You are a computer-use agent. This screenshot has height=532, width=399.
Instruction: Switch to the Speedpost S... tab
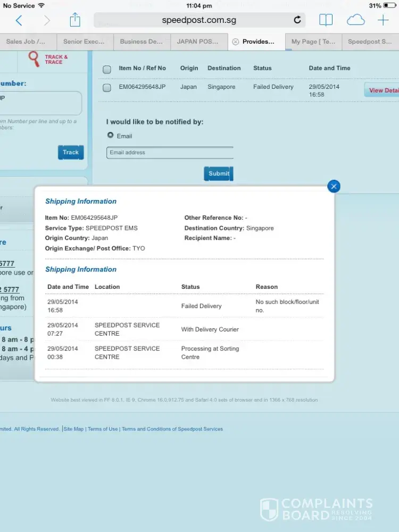pos(369,41)
